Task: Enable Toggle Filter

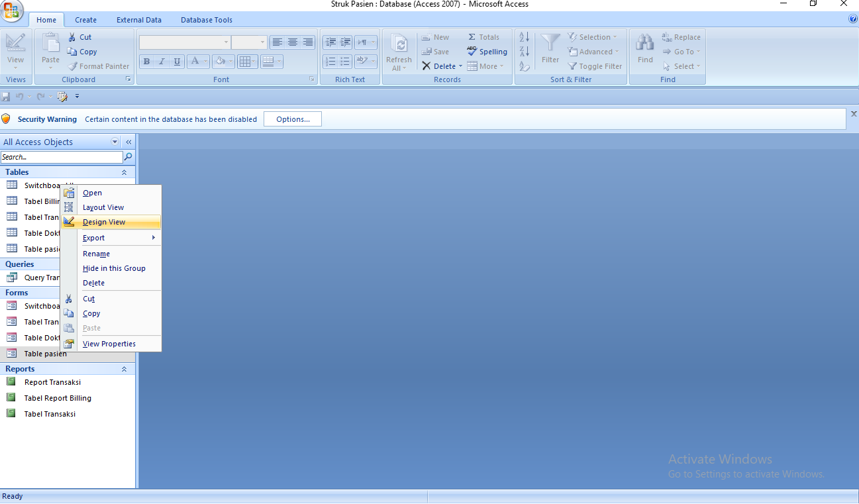Action: [593, 66]
